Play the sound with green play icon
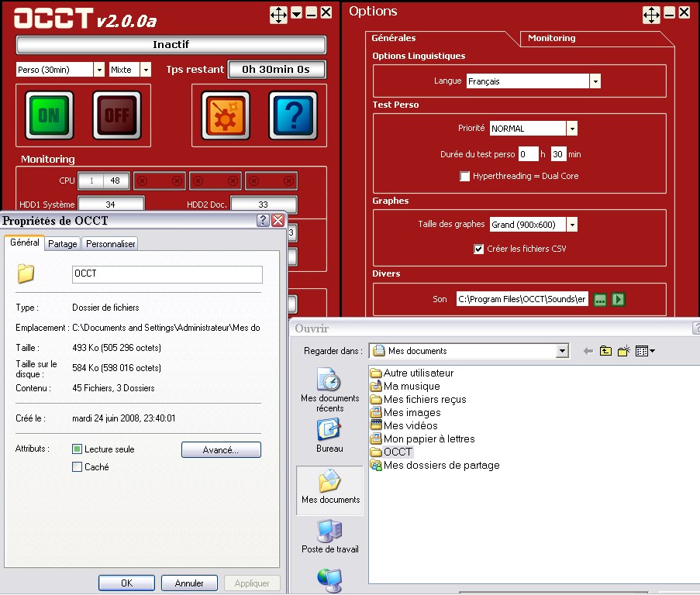This screenshot has height=595, width=700. point(619,299)
